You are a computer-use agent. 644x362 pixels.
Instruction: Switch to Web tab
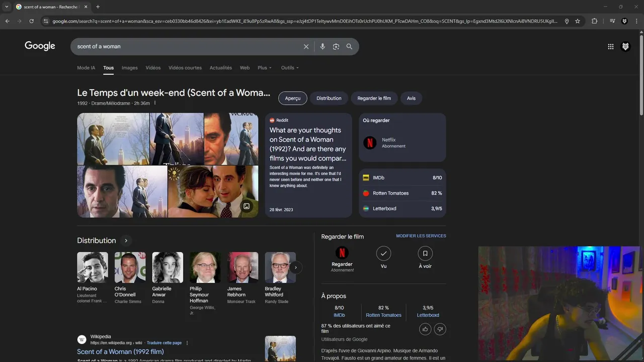pyautogui.click(x=245, y=68)
